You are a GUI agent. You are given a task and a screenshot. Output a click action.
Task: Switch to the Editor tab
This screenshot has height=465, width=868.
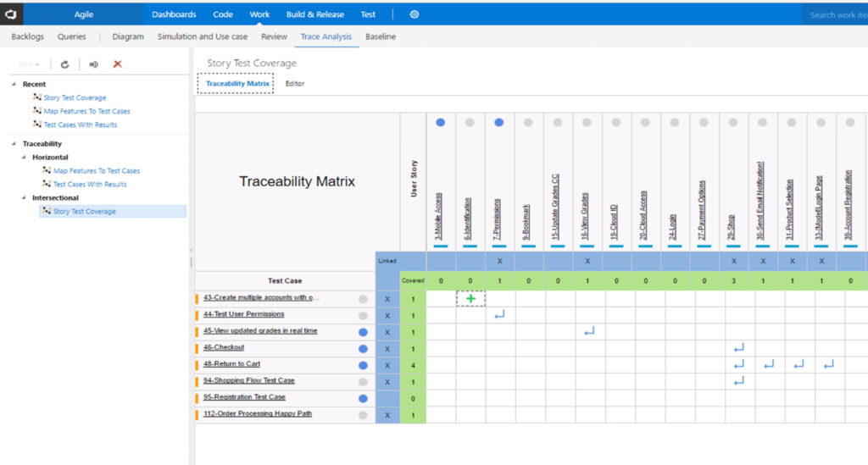pos(295,84)
